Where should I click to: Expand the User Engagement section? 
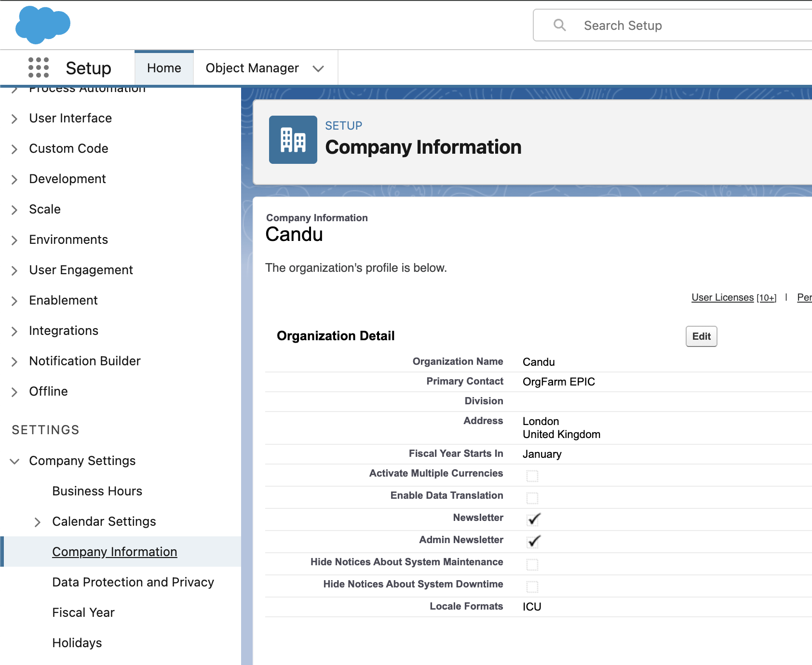[14, 270]
